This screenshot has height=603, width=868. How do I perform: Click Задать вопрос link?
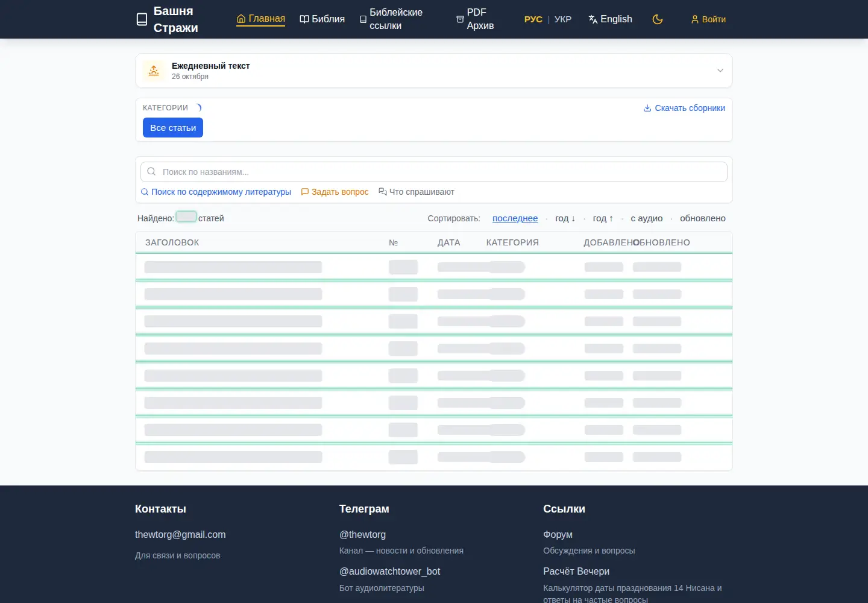(x=335, y=192)
